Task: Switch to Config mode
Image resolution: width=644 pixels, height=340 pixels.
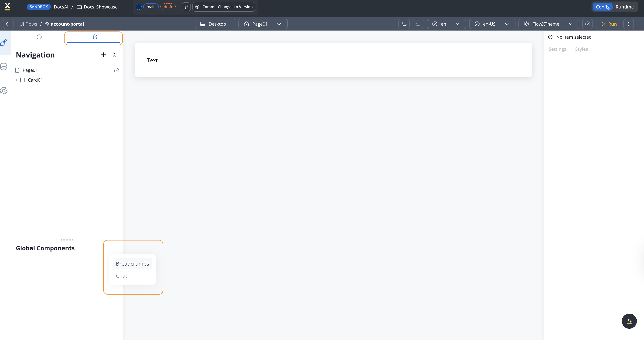Action: click(602, 7)
